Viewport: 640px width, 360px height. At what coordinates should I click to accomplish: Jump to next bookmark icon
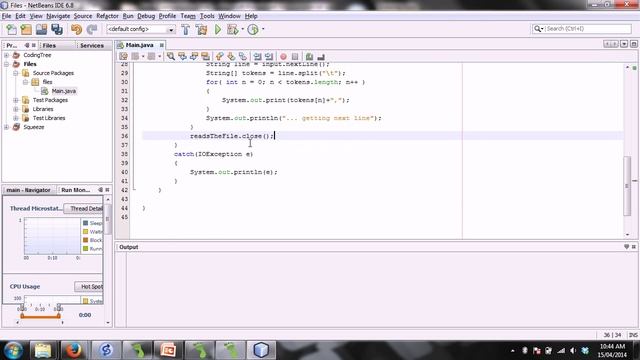[231, 56]
